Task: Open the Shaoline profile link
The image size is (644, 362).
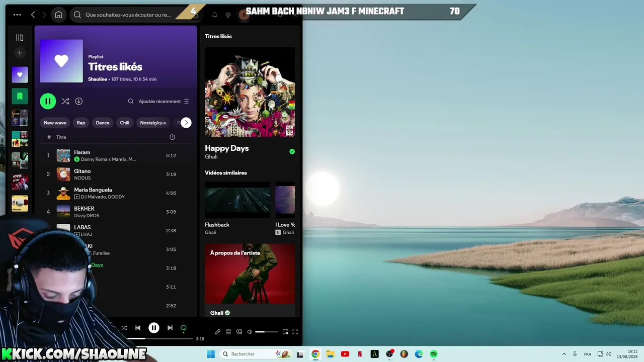Action: click(x=98, y=79)
